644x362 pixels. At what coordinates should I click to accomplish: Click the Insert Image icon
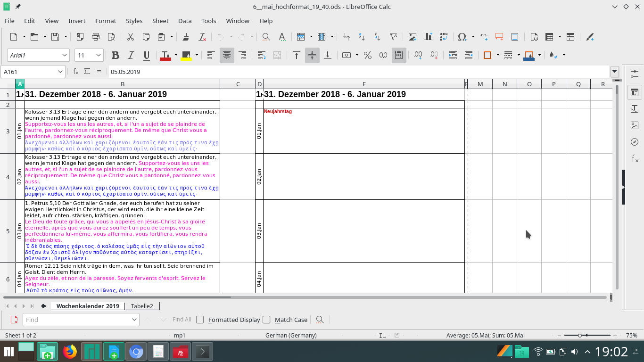[x=413, y=37]
